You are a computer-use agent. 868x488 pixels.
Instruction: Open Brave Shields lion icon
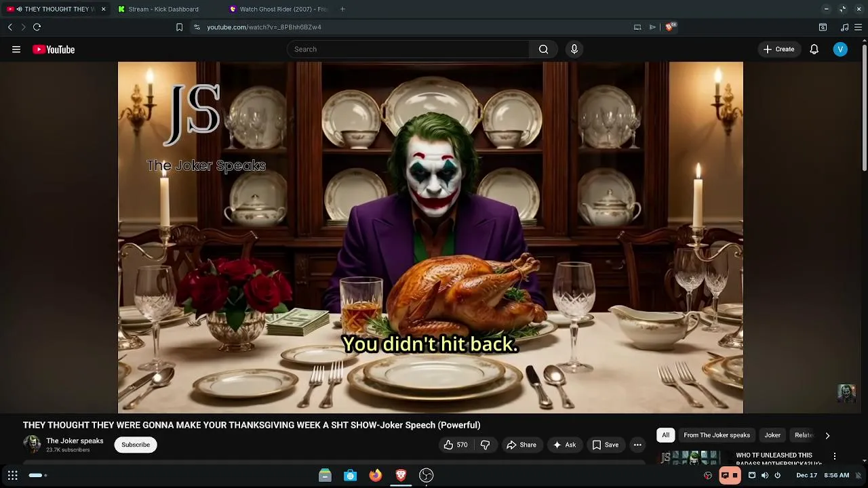[x=670, y=27]
